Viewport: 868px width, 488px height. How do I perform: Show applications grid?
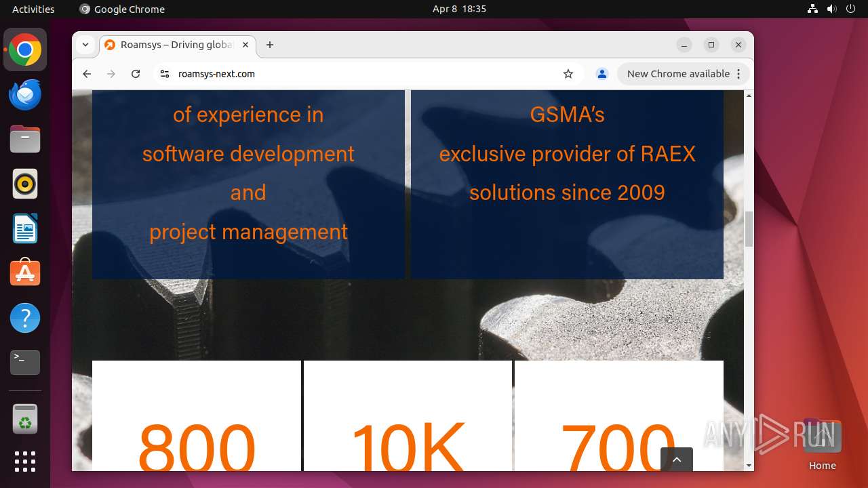coord(25,462)
